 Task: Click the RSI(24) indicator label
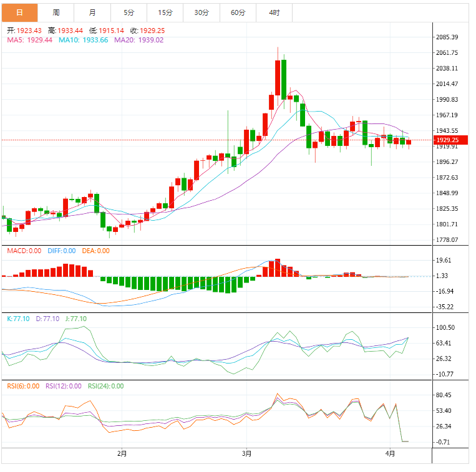point(105,386)
